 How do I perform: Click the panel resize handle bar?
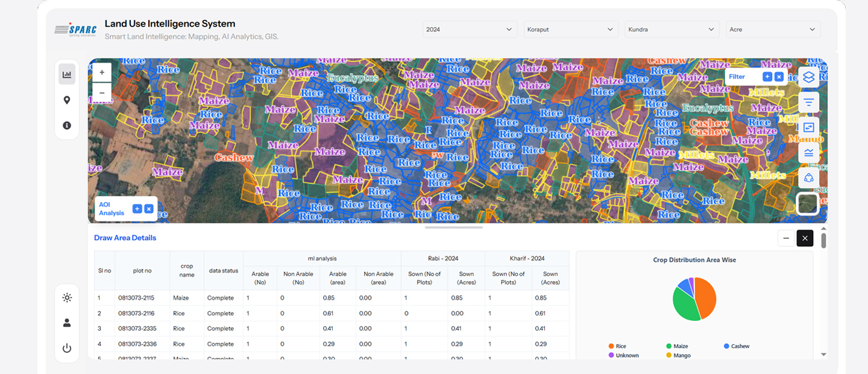454,227
